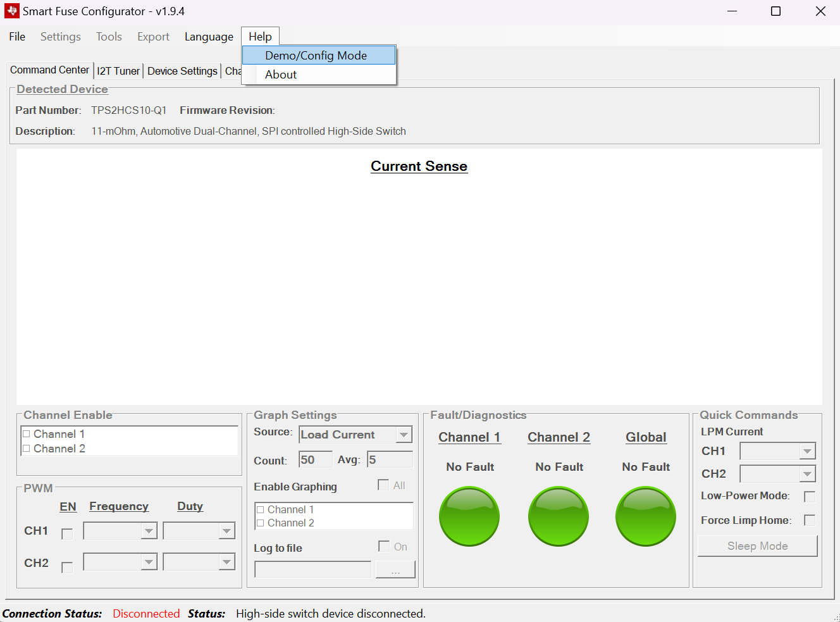Click the Channel 1 fault heading
Screen dimensions: 840x622
click(x=469, y=437)
